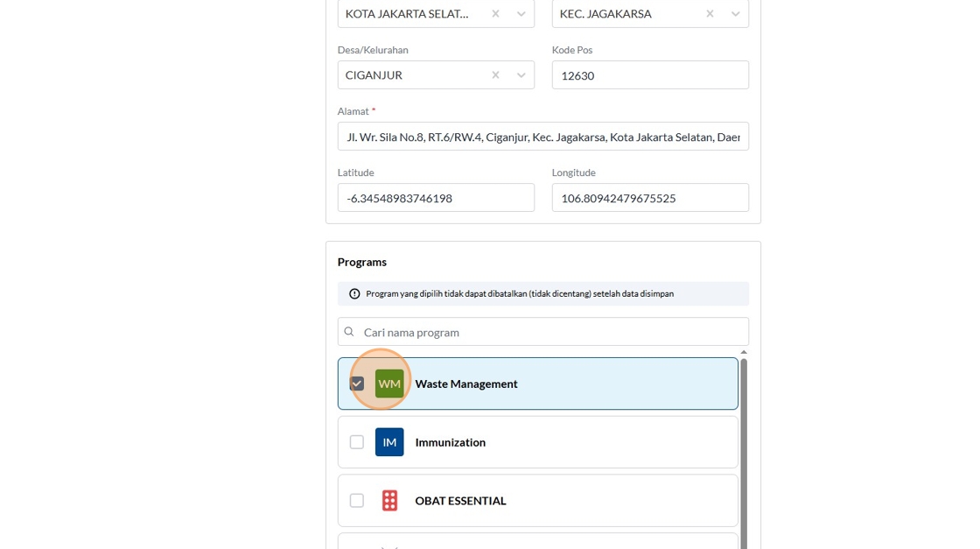Expand the Kota Jakarta Selatan dropdown
The width and height of the screenshot is (980, 549).
point(521,14)
